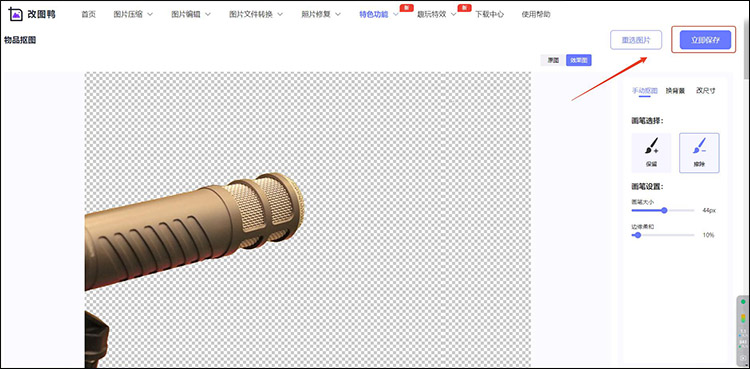Viewport: 750px width, 369px height.
Task: Switch to the 改尺寸 tab
Action: pyautogui.click(x=706, y=90)
